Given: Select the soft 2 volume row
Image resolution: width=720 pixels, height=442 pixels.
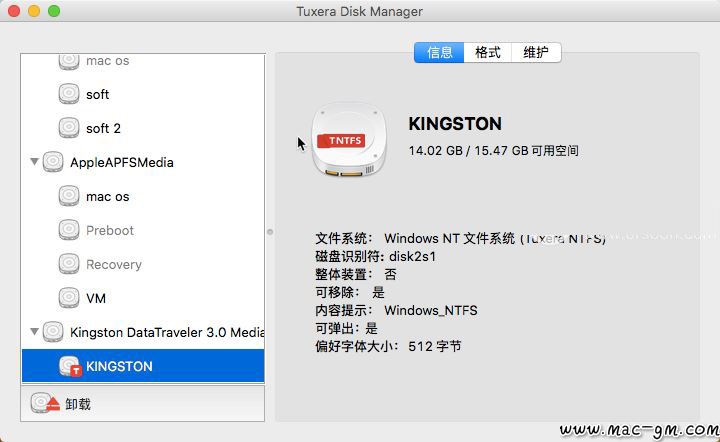Looking at the screenshot, I should pos(143,128).
